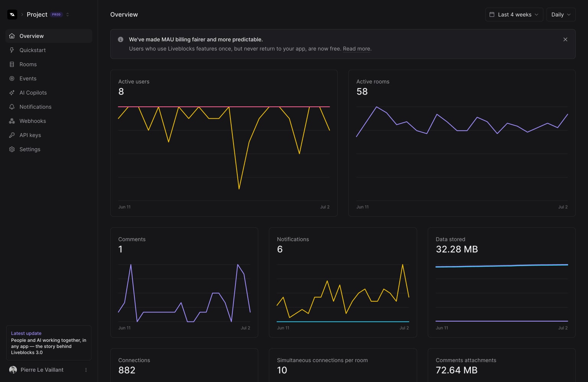Click the Quickstart lightning icon
The height and width of the screenshot is (382, 588).
click(x=12, y=50)
